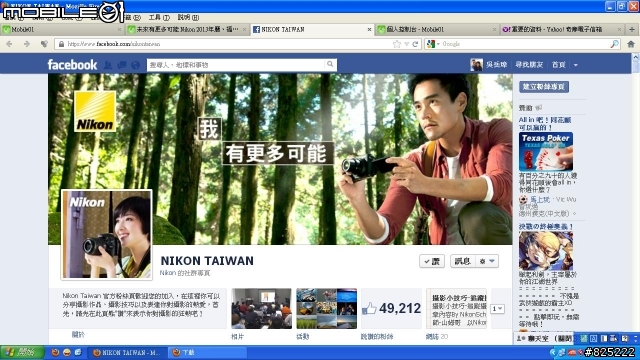Open the events photo collage thumbnail
Screen dimensions: 640x360
[327, 309]
